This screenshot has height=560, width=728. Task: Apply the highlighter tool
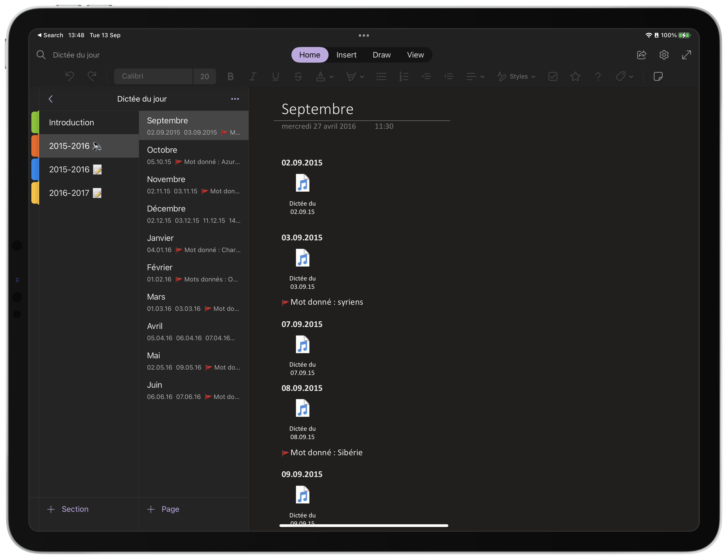pos(351,77)
